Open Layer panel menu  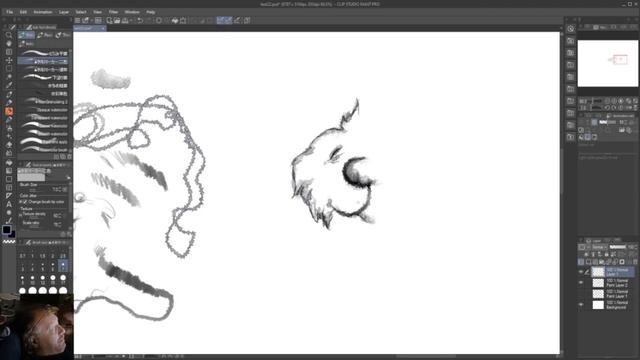coord(581,240)
